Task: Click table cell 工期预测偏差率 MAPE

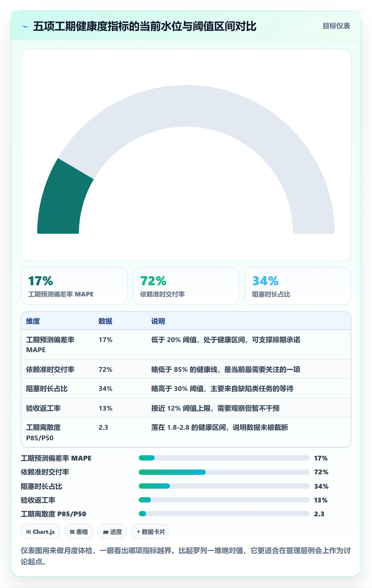Action: 50,344
